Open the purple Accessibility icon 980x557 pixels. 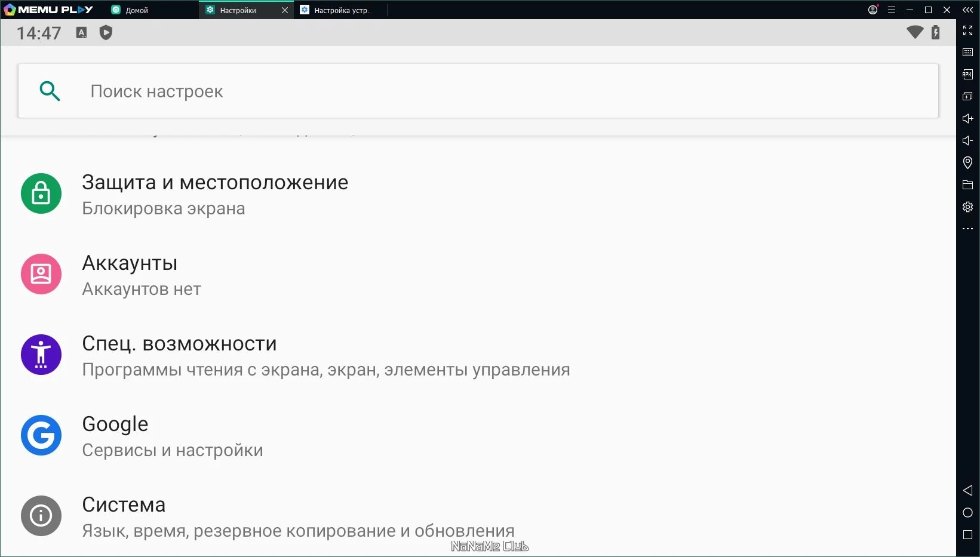pos(41,355)
